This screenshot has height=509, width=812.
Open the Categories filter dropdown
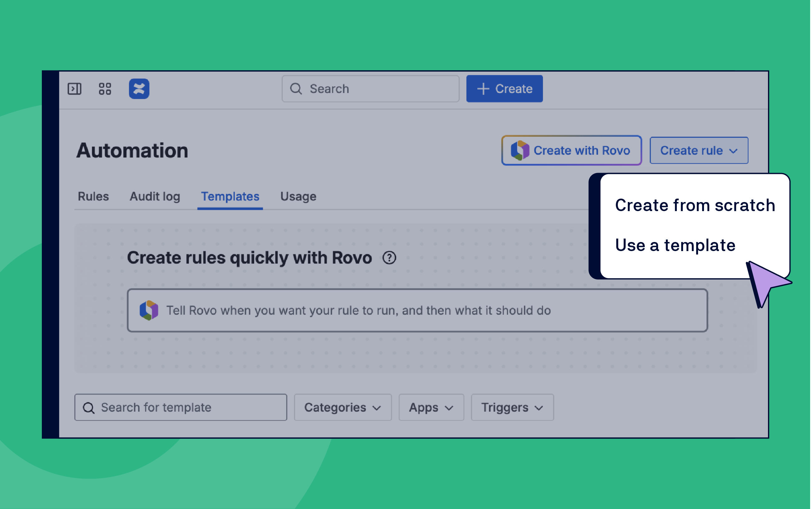click(342, 408)
